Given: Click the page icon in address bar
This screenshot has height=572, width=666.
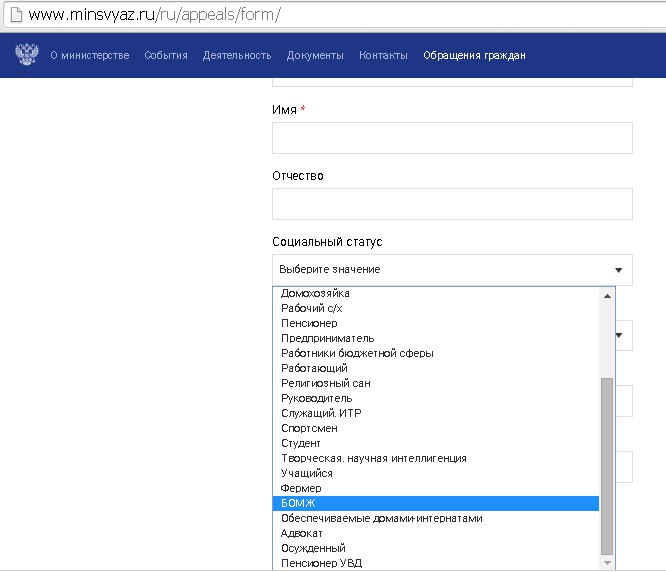Looking at the screenshot, I should coord(14,17).
